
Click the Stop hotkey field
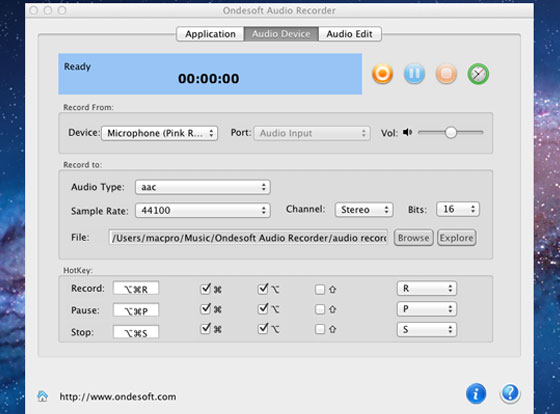tap(136, 332)
